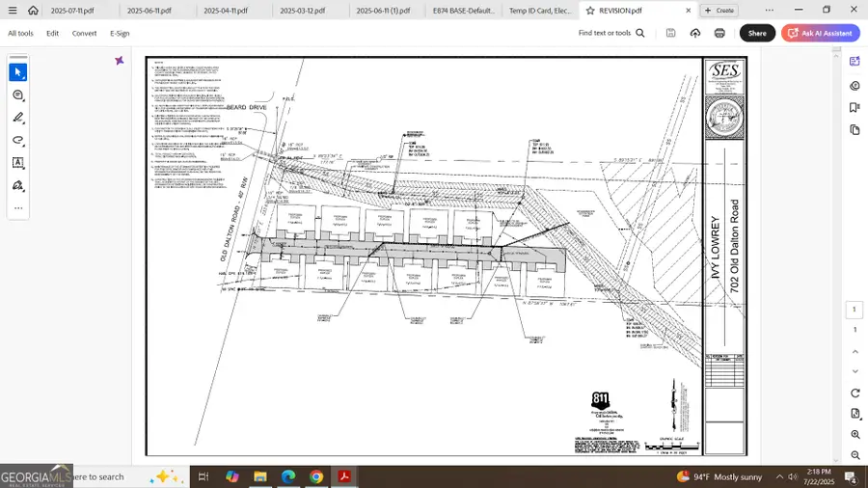Show hidden system tray icons
The width and height of the screenshot is (868, 488).
tap(779, 476)
